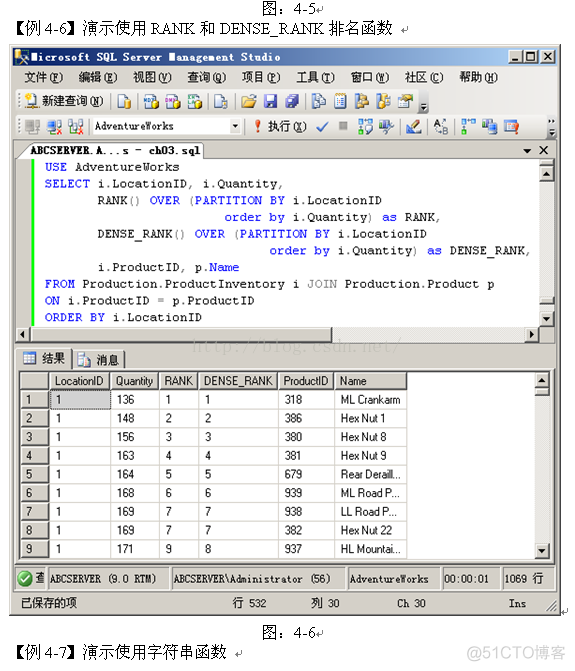Viewport: 575px width, 671px height.
Task: Select row header number 5 in results
Action: tap(34, 474)
